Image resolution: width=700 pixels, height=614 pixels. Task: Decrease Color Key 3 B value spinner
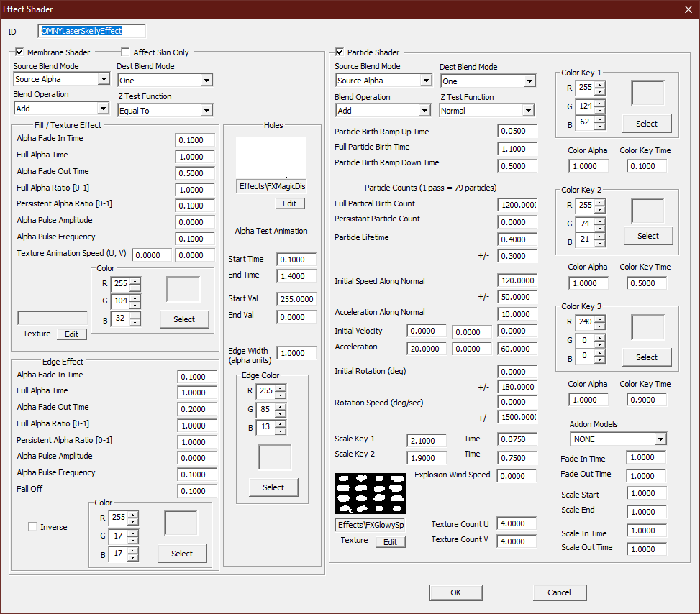coord(600,359)
